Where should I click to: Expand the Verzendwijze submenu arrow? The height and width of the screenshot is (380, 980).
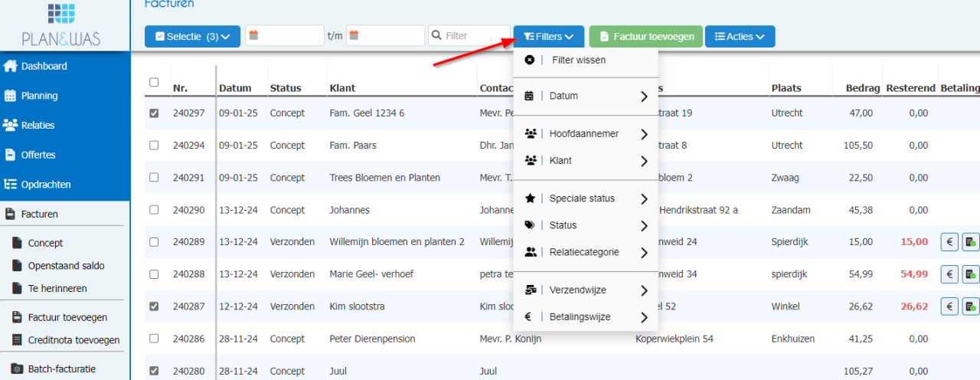[644, 290]
